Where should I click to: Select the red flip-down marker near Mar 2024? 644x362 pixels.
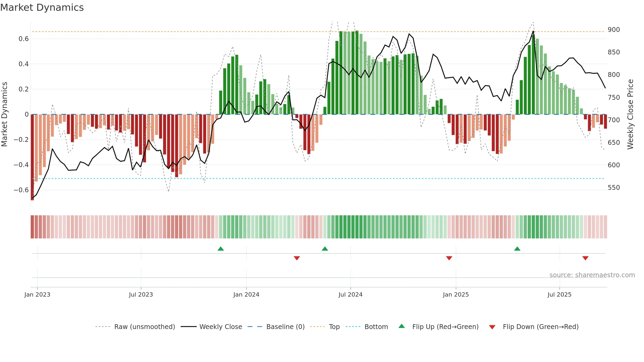point(297,258)
